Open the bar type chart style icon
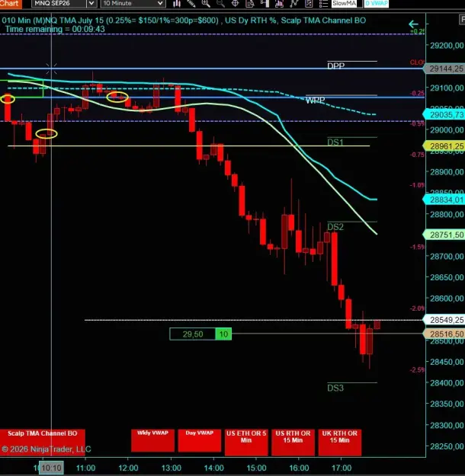 177,3
